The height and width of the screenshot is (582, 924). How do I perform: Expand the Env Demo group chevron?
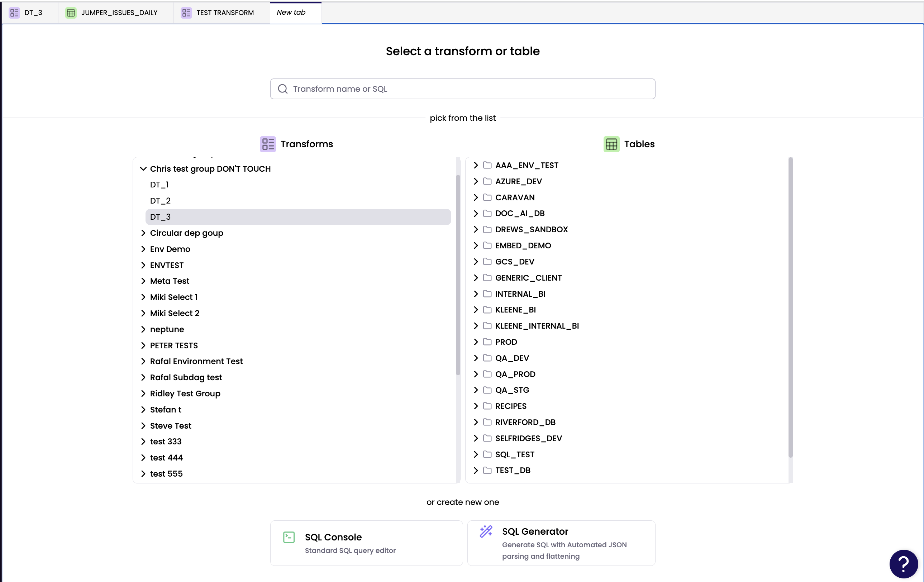[143, 249]
